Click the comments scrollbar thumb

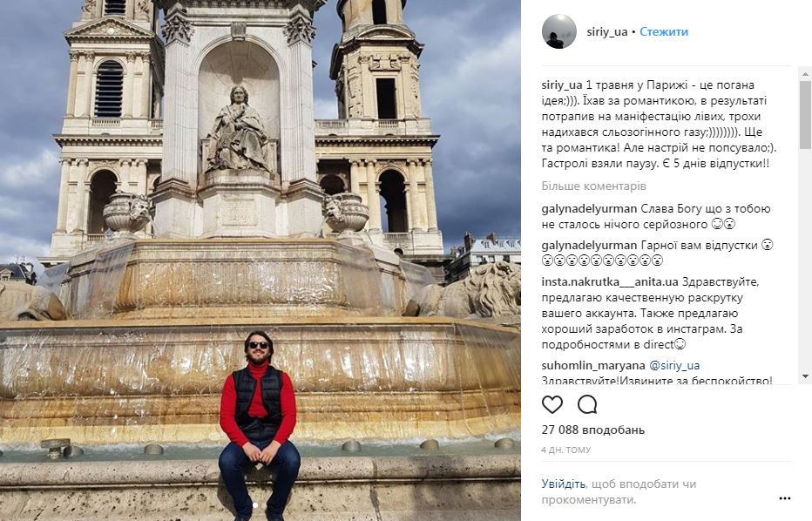[x=805, y=115]
